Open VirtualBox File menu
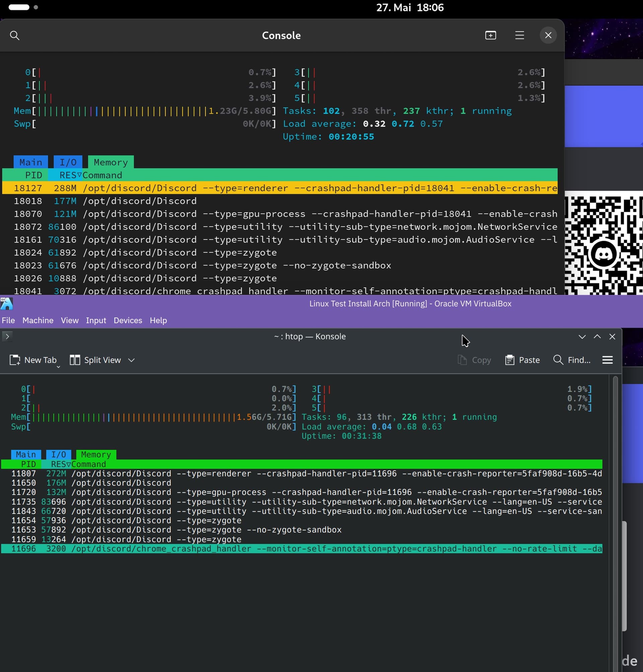The width and height of the screenshot is (643, 672). 8,320
